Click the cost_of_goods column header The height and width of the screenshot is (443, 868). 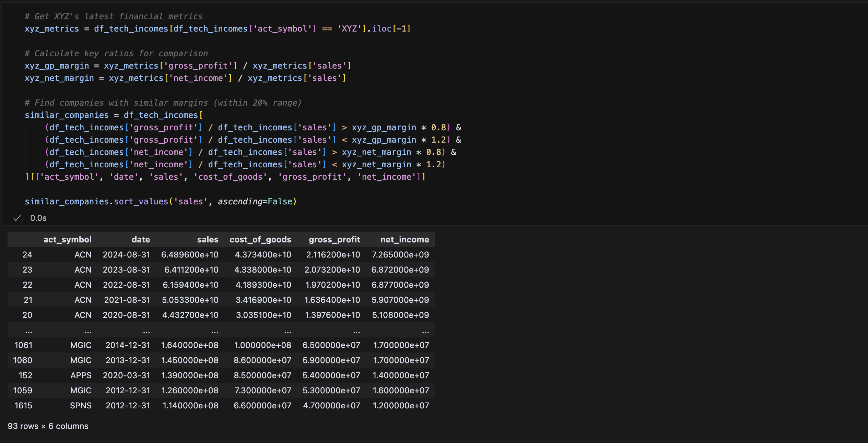point(260,240)
